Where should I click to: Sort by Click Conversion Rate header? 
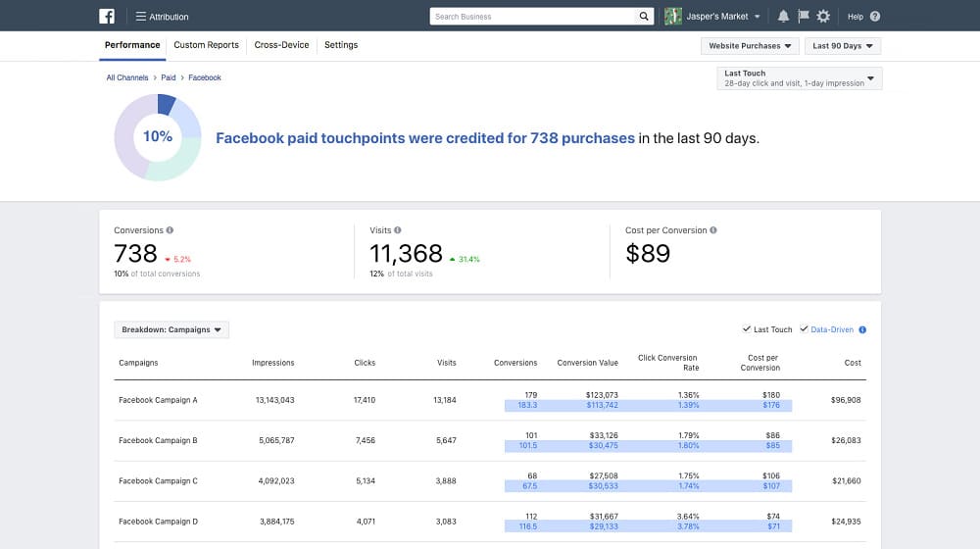667,363
